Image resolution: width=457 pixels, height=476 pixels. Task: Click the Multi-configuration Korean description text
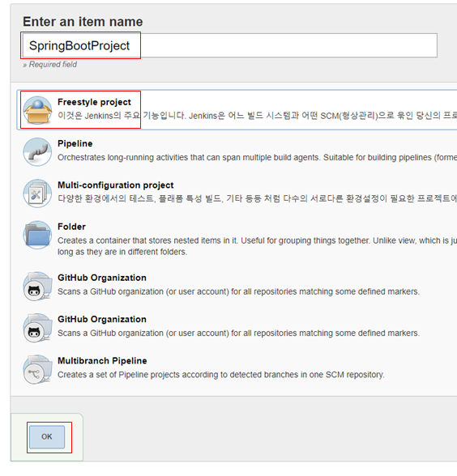[257, 198]
